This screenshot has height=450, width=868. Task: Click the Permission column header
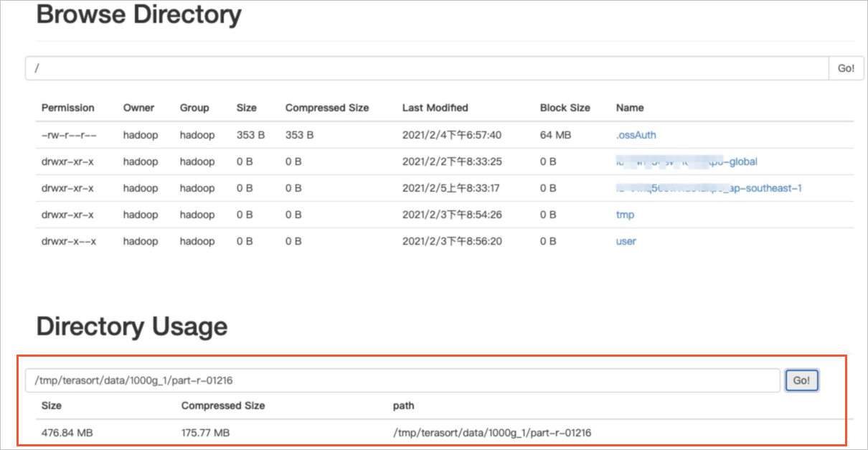click(67, 108)
